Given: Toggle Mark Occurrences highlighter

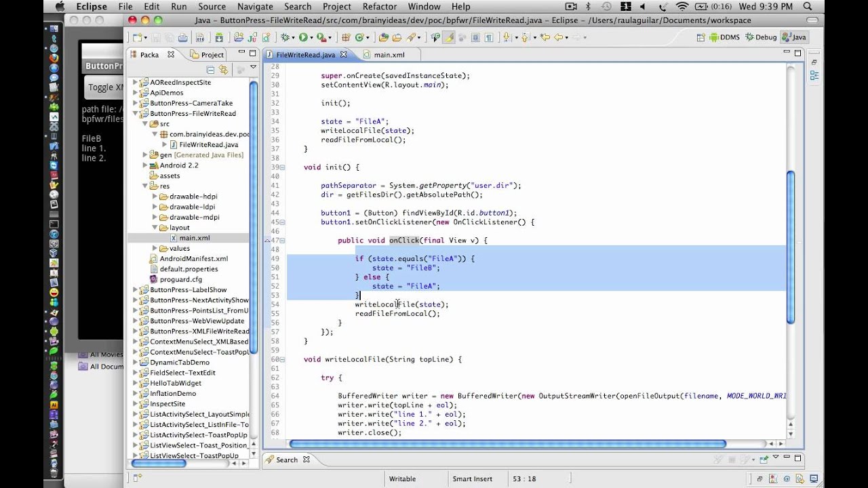Looking at the screenshot, I should tap(450, 37).
